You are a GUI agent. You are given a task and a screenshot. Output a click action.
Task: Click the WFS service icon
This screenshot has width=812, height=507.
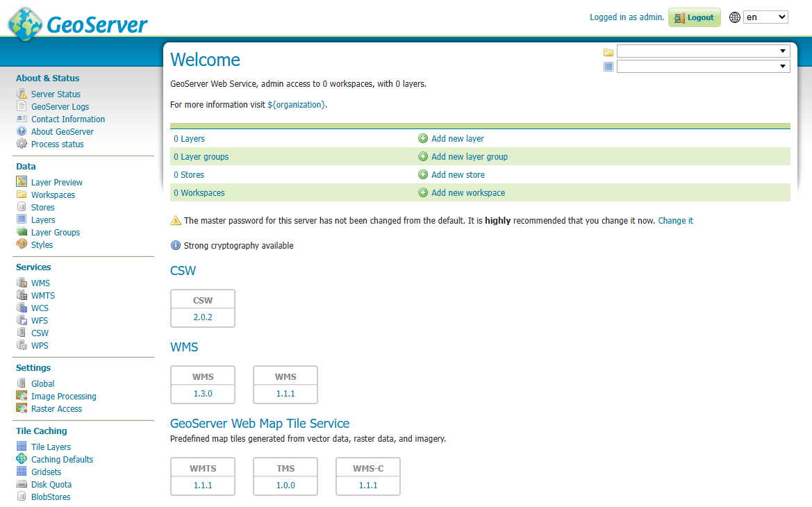[x=22, y=320]
